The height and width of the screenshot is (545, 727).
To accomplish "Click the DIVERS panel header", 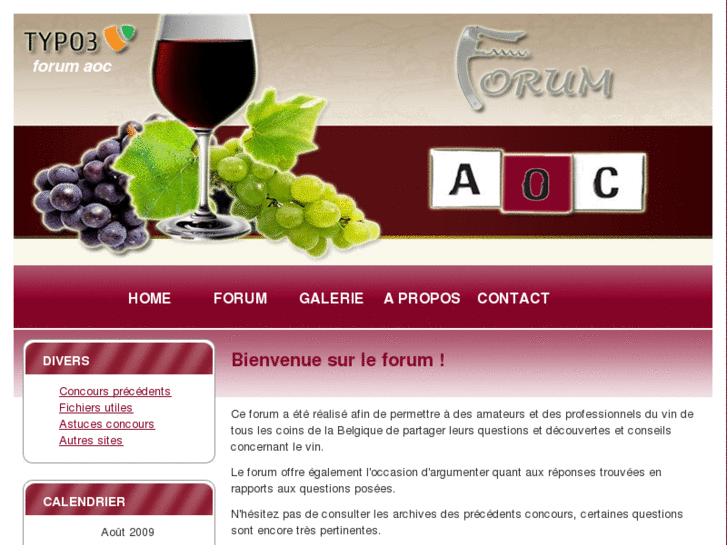I will point(119,359).
